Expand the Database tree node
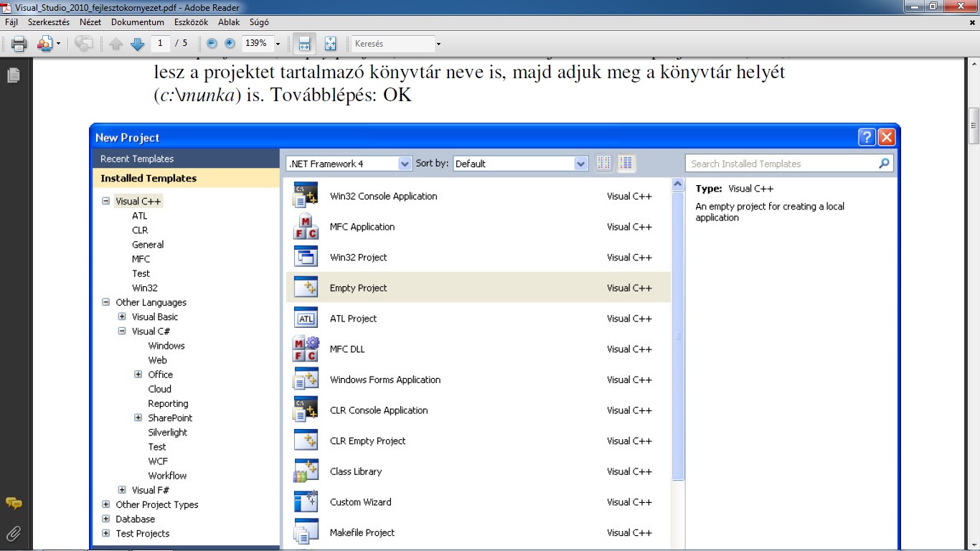Screen dimensions: 980x551 [106, 519]
